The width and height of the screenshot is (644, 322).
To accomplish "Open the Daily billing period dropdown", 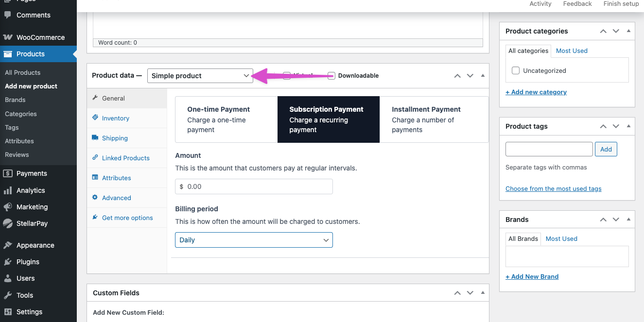I will (x=254, y=239).
